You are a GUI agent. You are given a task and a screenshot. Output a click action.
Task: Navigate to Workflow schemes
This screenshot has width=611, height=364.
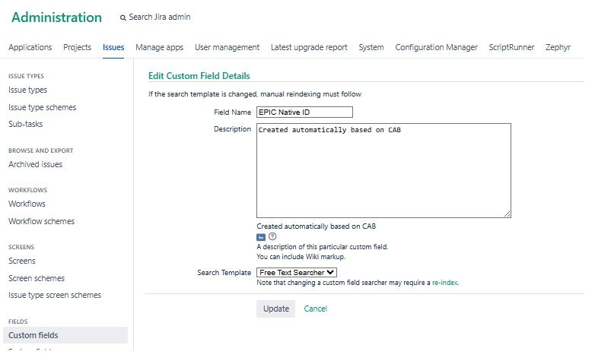[x=41, y=221]
